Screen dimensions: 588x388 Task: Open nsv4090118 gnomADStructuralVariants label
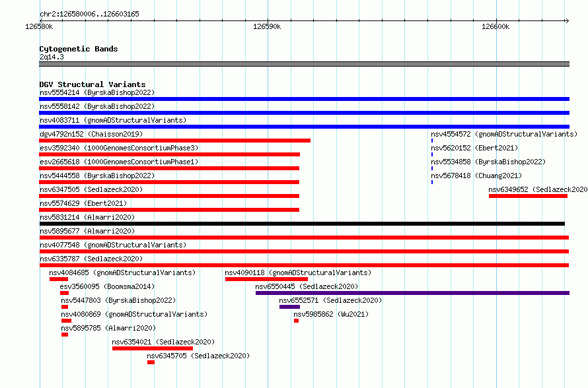[298, 273]
